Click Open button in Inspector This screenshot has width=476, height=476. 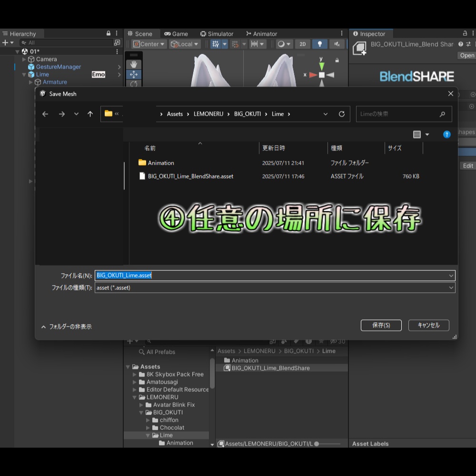(466, 56)
